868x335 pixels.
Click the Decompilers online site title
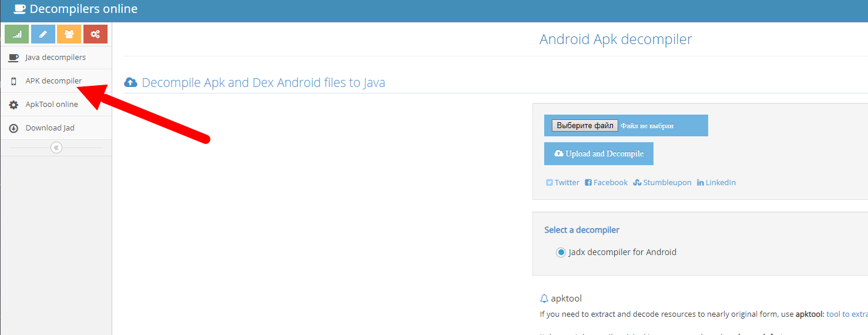(83, 9)
